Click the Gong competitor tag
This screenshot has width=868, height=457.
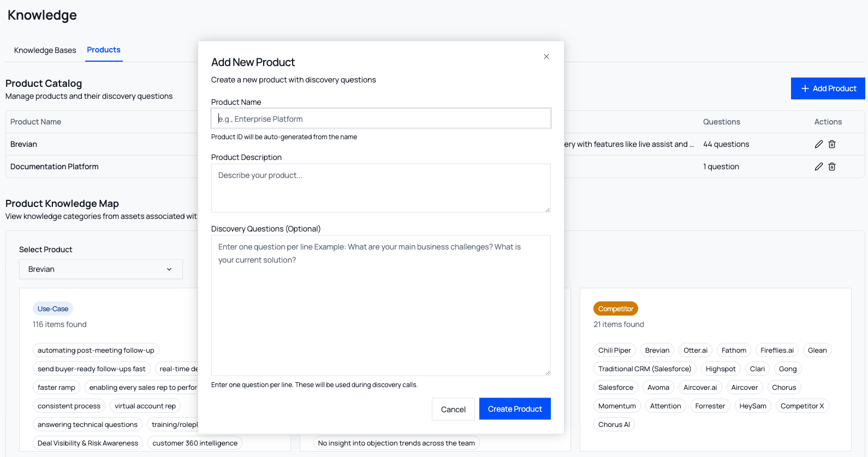coord(788,369)
